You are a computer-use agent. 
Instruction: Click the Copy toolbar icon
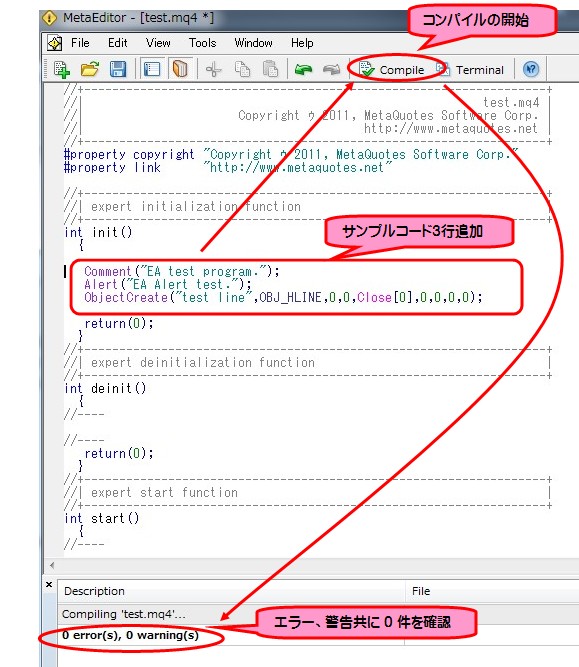coord(242,69)
